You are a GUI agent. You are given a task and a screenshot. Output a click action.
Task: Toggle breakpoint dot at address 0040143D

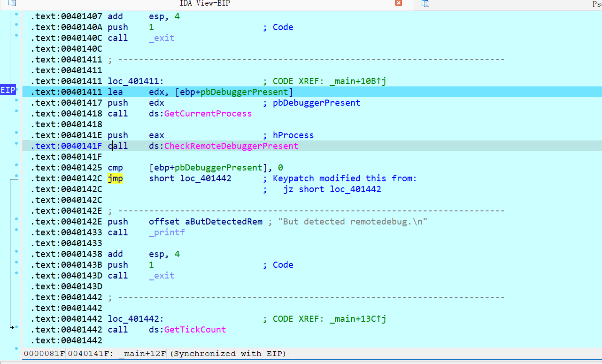tap(16, 273)
